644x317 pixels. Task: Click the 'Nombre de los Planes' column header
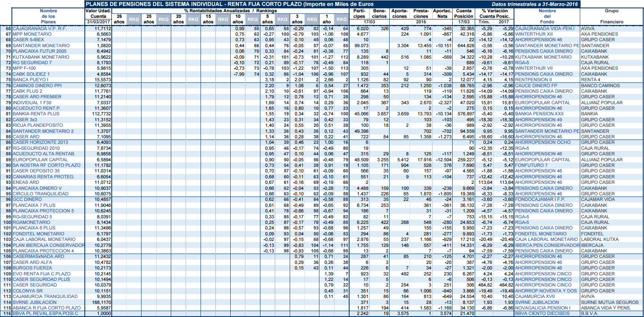48,16
